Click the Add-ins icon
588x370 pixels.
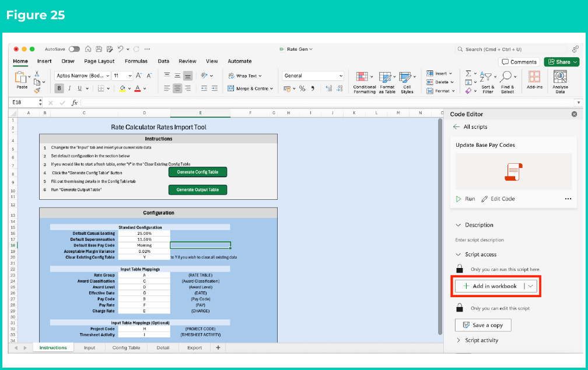coord(534,77)
